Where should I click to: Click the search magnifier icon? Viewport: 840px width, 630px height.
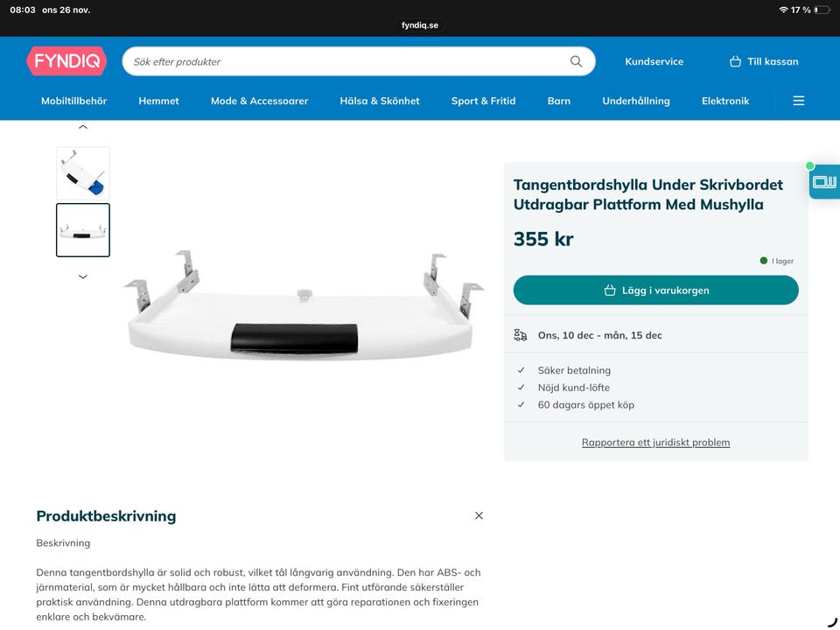click(576, 61)
